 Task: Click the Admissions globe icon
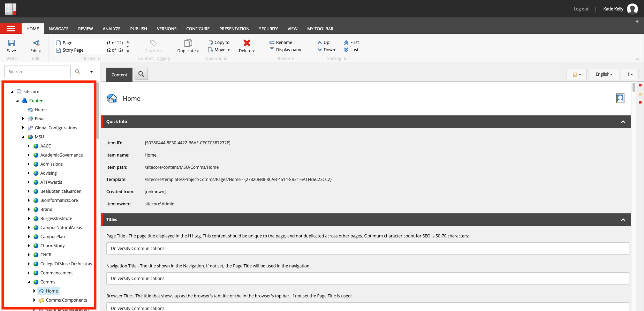tap(36, 164)
